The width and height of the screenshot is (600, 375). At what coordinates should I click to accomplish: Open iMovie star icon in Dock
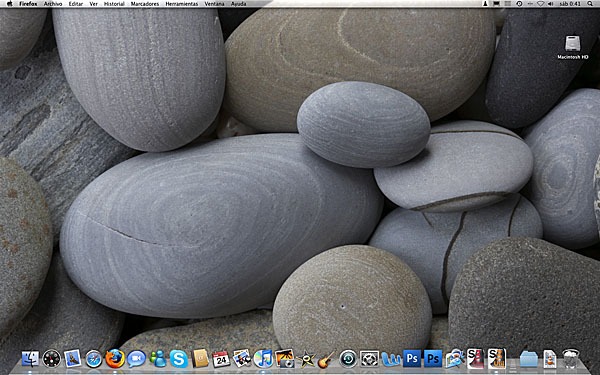click(x=306, y=360)
